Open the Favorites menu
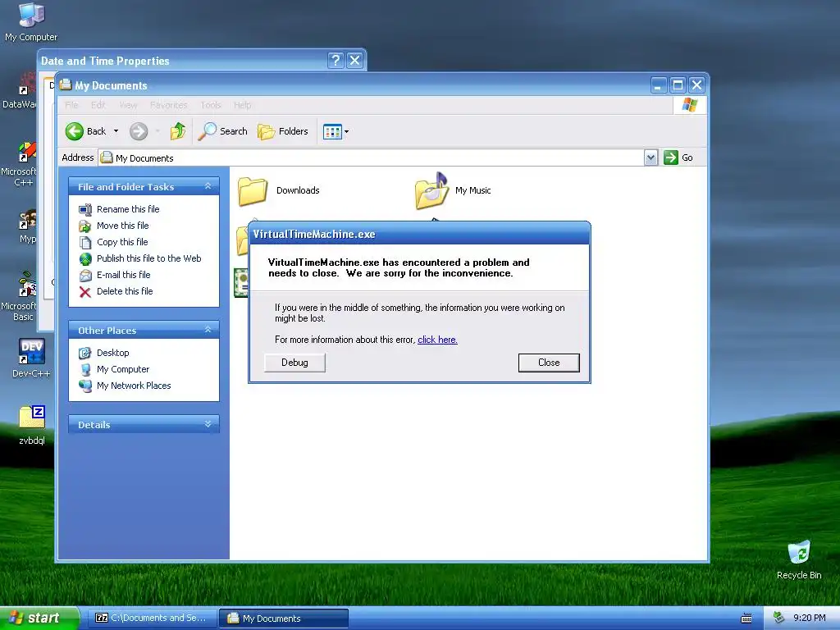This screenshot has width=840, height=630. (x=169, y=105)
